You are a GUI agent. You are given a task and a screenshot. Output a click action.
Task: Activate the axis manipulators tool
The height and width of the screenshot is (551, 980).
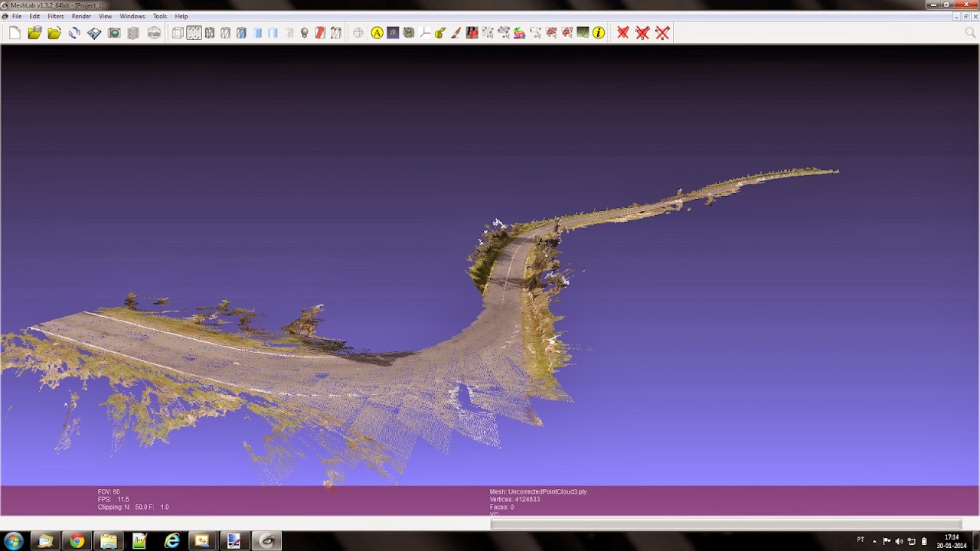click(x=425, y=33)
